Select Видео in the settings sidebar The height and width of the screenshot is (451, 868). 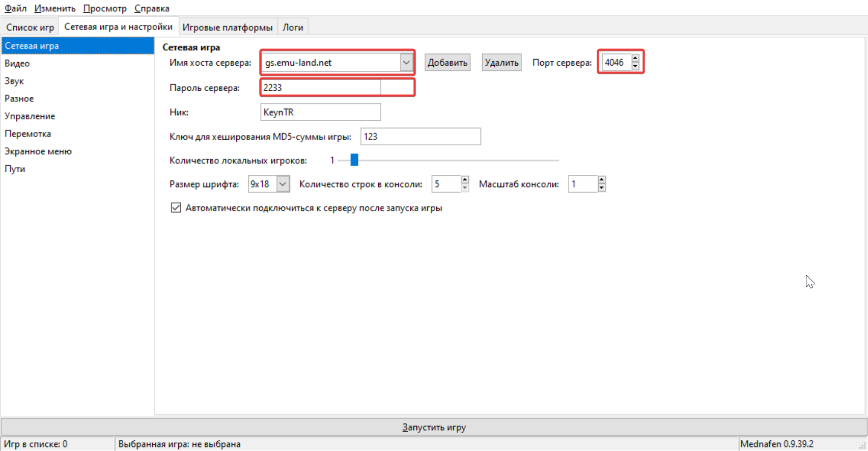click(17, 64)
